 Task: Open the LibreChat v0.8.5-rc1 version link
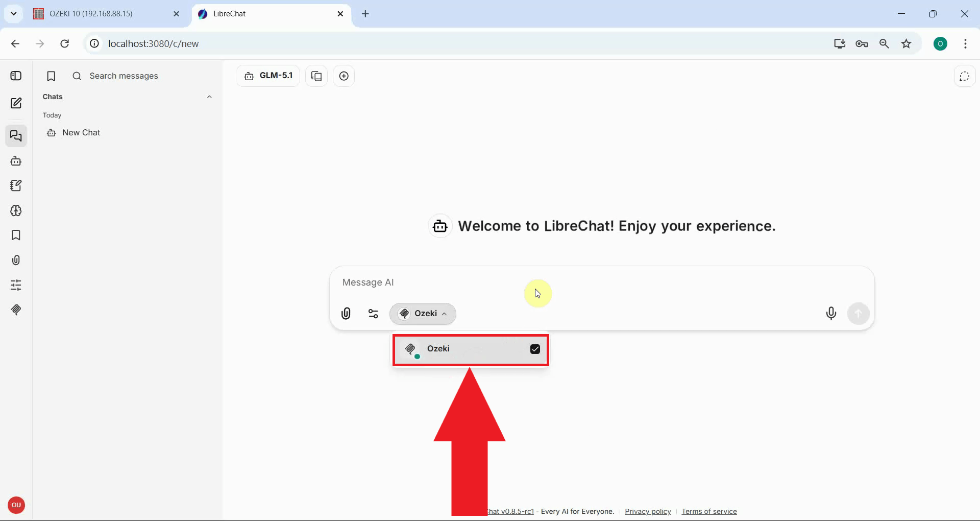[x=511, y=511]
